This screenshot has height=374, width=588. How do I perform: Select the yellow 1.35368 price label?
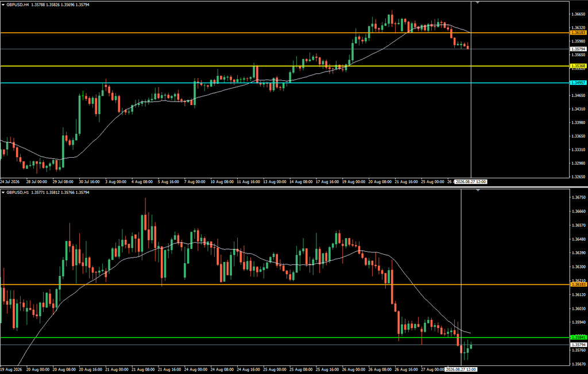(578, 66)
